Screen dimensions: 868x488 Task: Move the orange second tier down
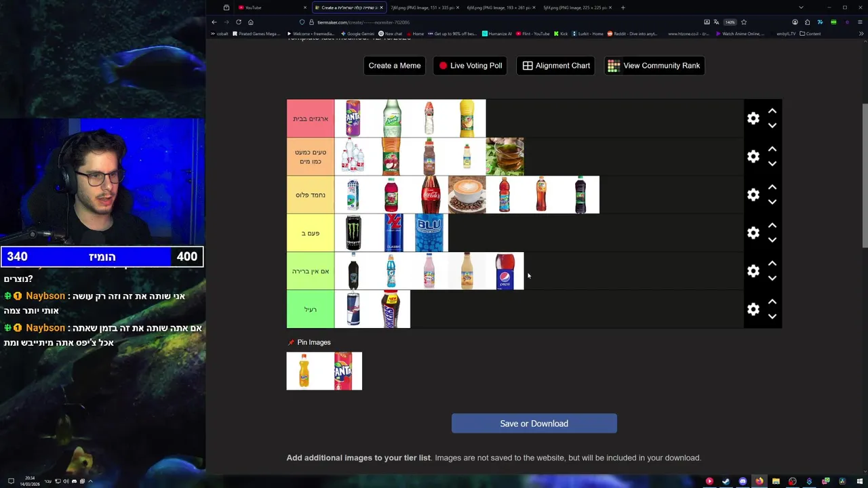coord(772,164)
